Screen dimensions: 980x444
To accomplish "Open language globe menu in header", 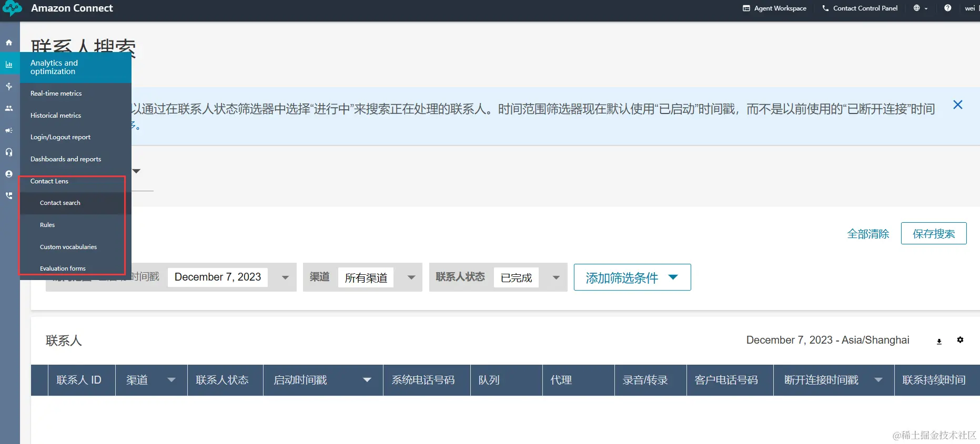I will click(920, 8).
